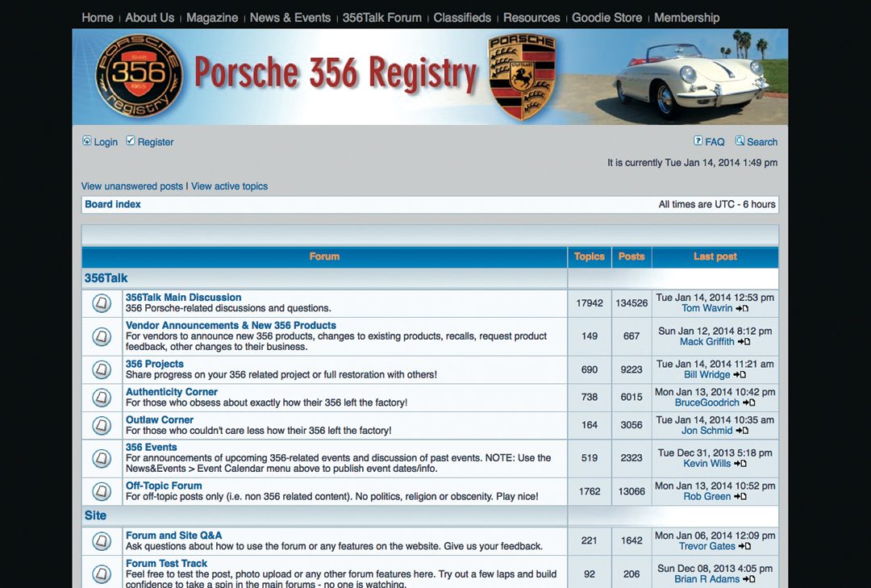Click the round 356 Registry logo badge

(x=139, y=76)
